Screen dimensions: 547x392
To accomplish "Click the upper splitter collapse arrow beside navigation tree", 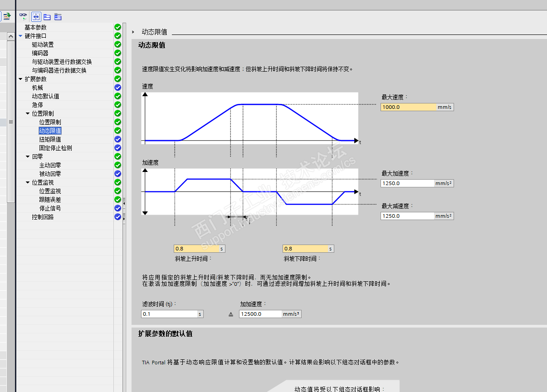I will coord(124,203).
